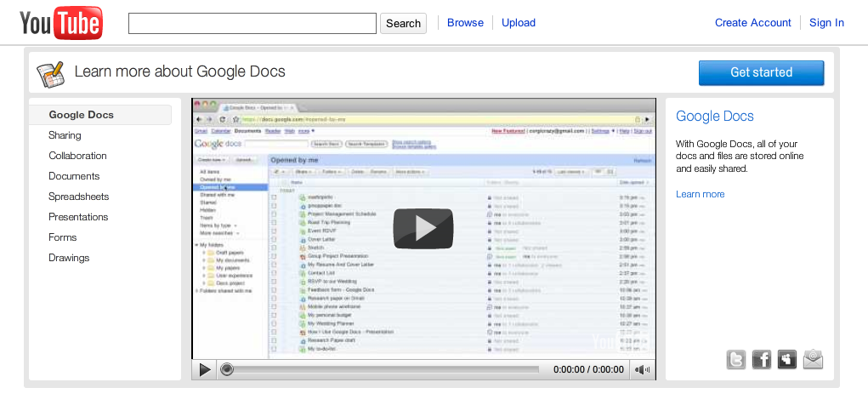Select Collaboration in the sidebar
868x405 pixels.
pos(77,156)
